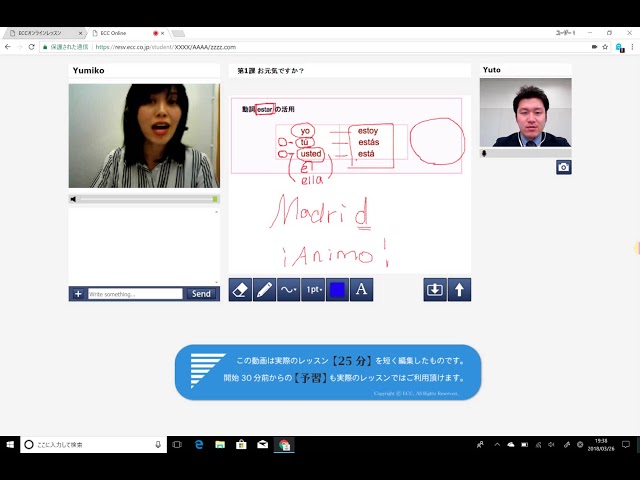The height and width of the screenshot is (480, 640).
Task: Click the Yumiko name header
Action: tap(89, 70)
